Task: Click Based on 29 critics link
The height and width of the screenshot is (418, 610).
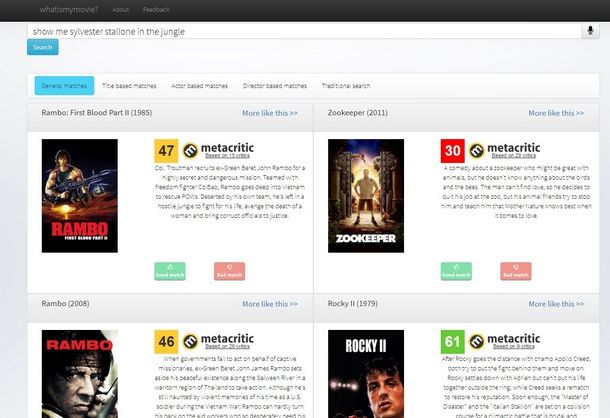Action: (x=514, y=156)
